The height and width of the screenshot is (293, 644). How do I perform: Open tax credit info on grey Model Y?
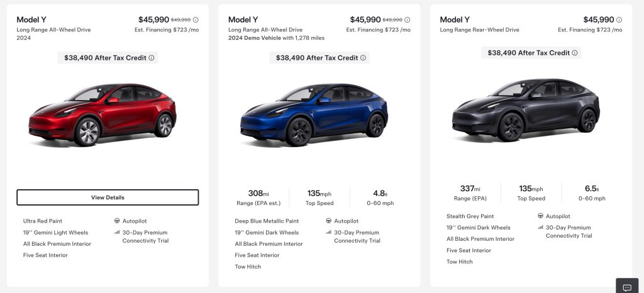click(574, 53)
